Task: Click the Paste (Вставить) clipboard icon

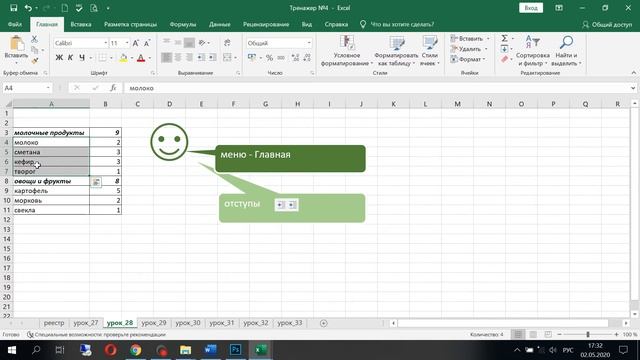Action: point(17,44)
